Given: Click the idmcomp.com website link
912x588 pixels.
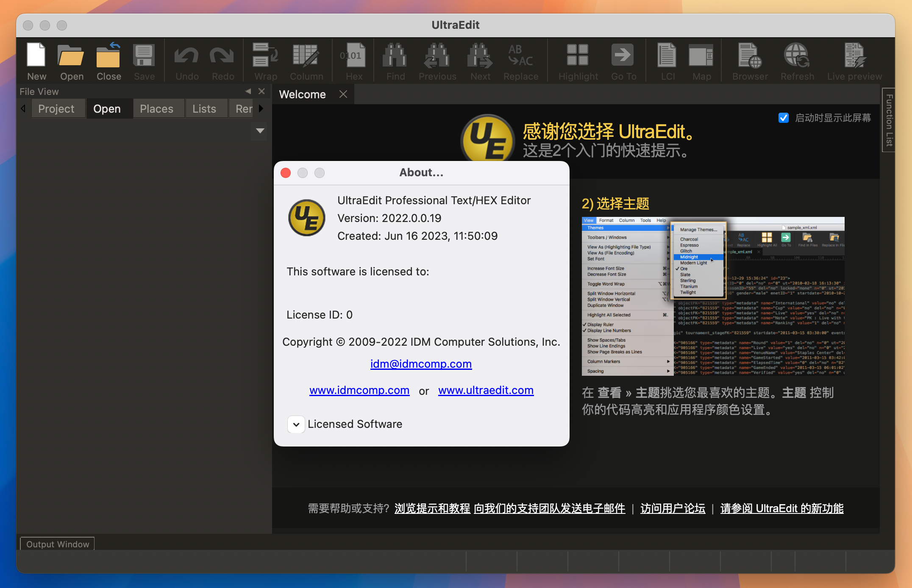Looking at the screenshot, I should click(359, 390).
